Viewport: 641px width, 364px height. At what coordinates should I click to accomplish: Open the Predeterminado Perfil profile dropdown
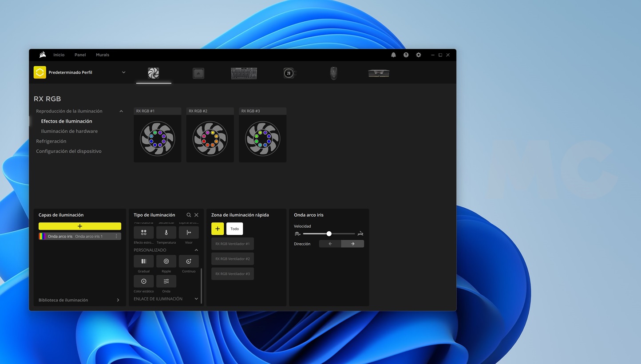(x=123, y=72)
